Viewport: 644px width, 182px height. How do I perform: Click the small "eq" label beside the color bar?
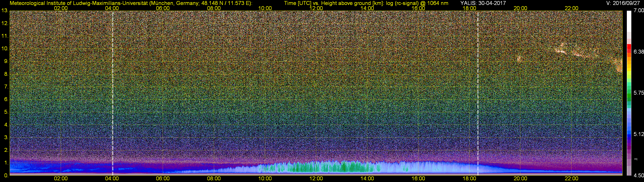pyautogui.click(x=636, y=159)
